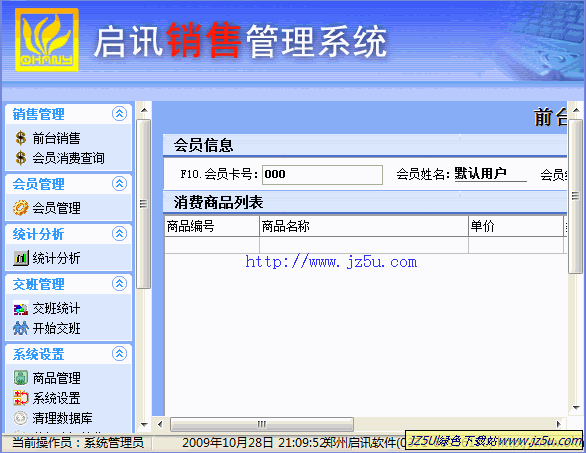Viewport: 586px width, 453px height.
Task: Collapse the 系统设置 section
Action: tap(119, 354)
